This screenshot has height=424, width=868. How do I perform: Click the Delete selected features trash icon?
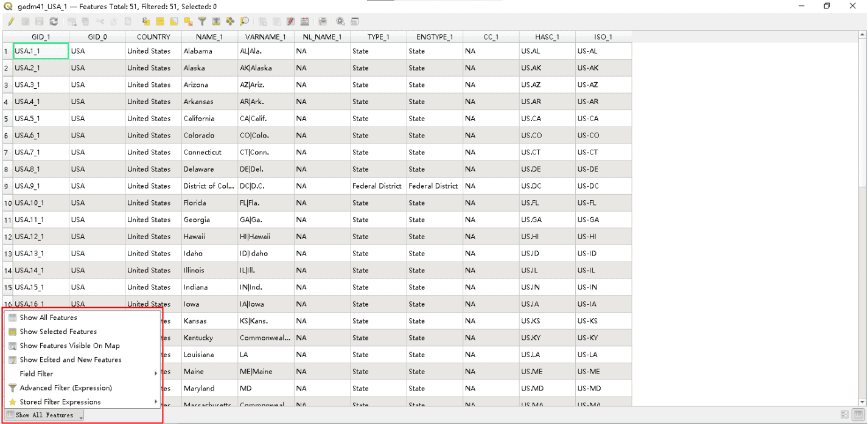pos(85,21)
